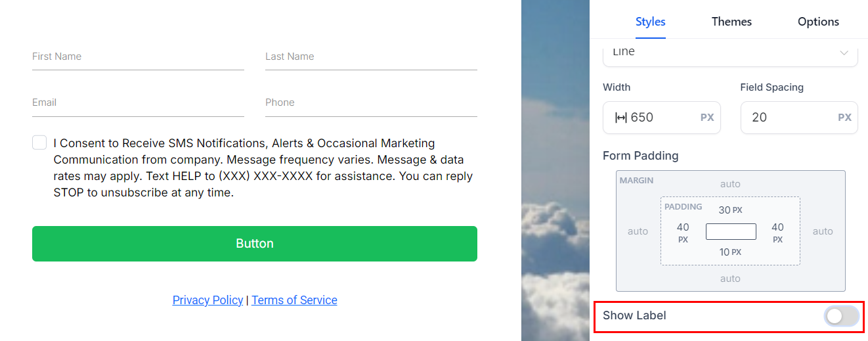868x341 pixels.
Task: Open the Themes tab
Action: [x=731, y=22]
